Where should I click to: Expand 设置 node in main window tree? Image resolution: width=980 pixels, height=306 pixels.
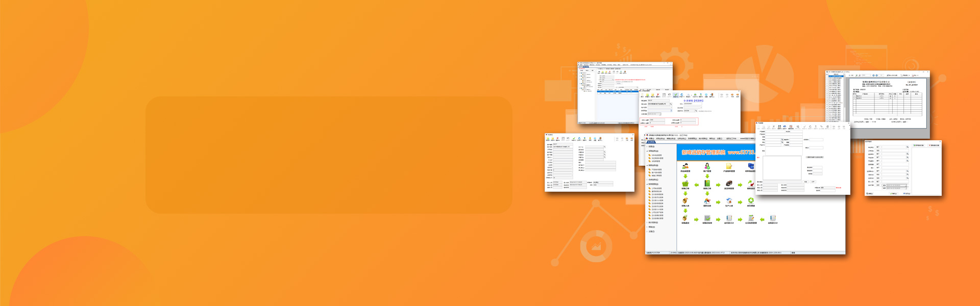(x=647, y=146)
